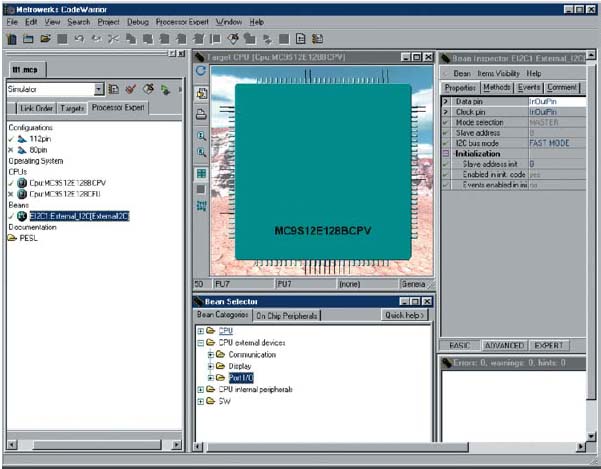
Task: Click the Cpu:MC9S12E128CFU chip icon
Action: click(22, 194)
